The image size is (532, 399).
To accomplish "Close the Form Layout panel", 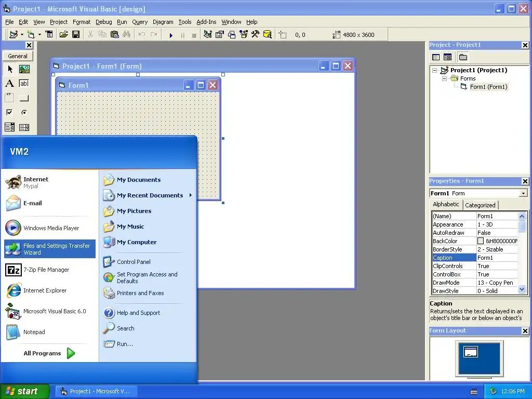I will pyautogui.click(x=525, y=331).
